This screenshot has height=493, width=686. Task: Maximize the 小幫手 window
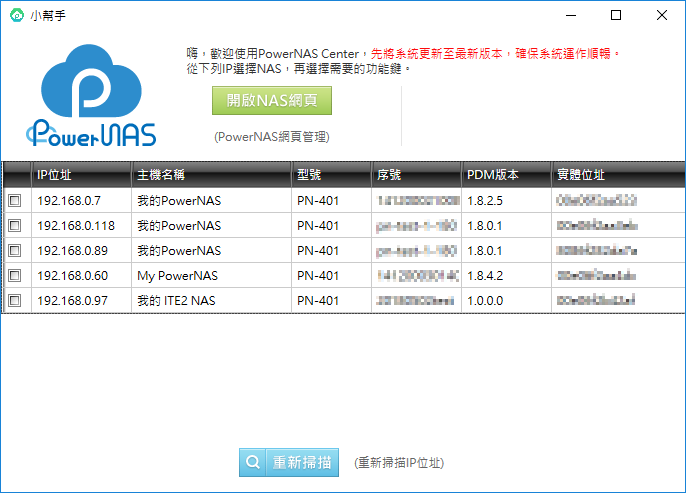616,15
